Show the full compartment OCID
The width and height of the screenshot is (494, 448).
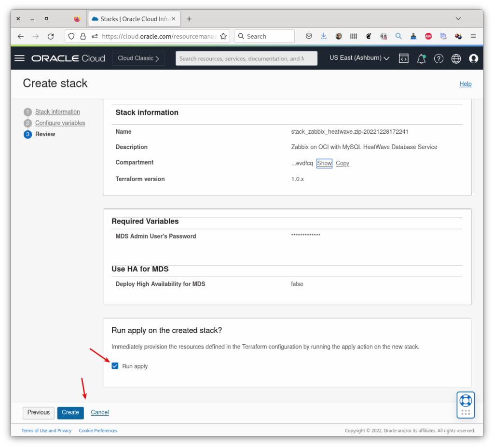(324, 163)
